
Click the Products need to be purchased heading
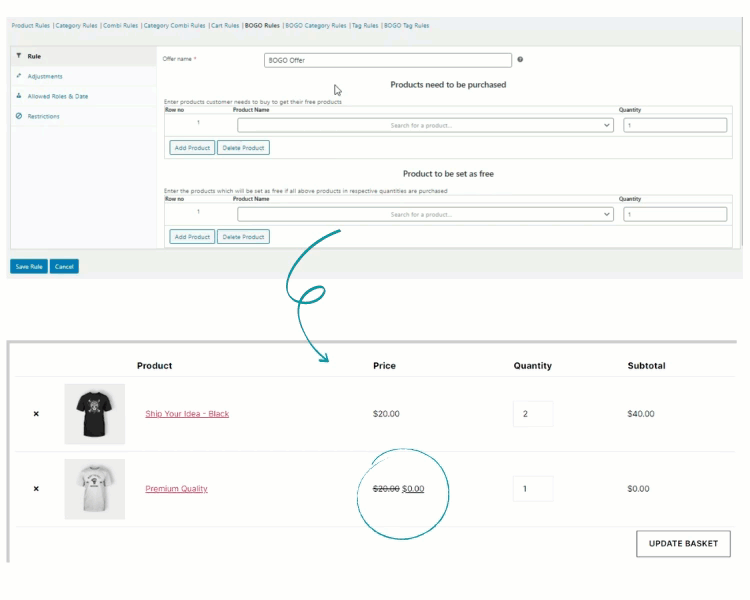pos(448,85)
